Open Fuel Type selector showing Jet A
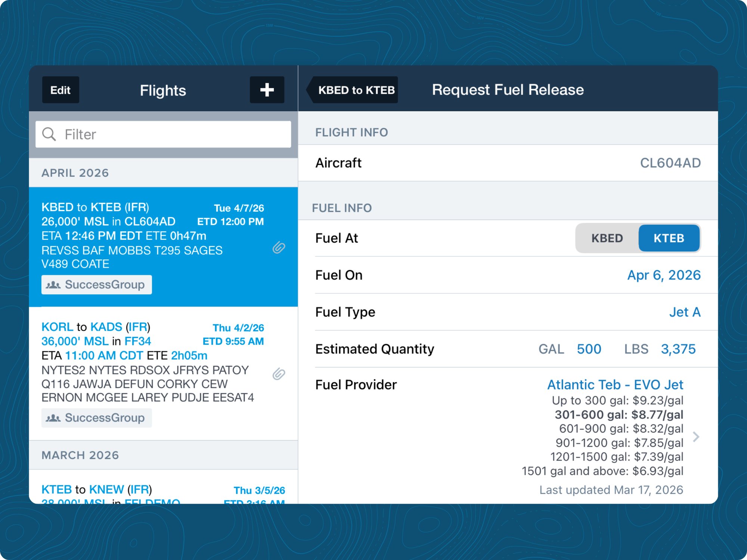This screenshot has height=560, width=747. (684, 312)
